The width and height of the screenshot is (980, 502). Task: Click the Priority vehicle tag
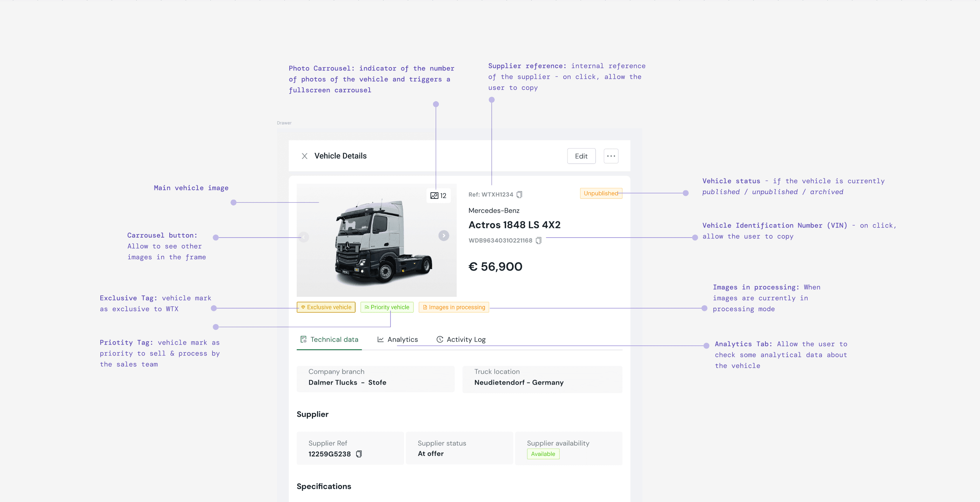point(387,307)
